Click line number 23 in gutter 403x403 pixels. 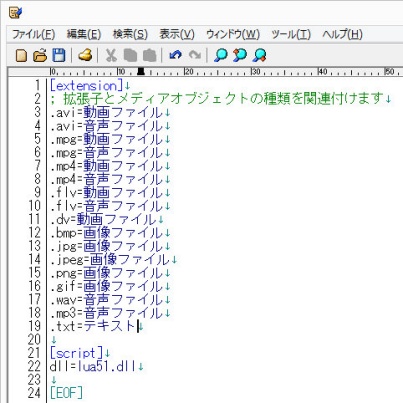click(34, 379)
